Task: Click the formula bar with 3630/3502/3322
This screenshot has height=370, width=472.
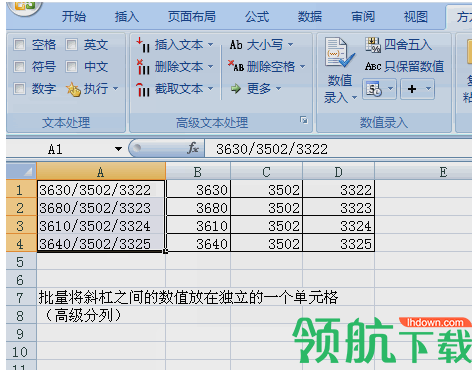Action: (338, 149)
